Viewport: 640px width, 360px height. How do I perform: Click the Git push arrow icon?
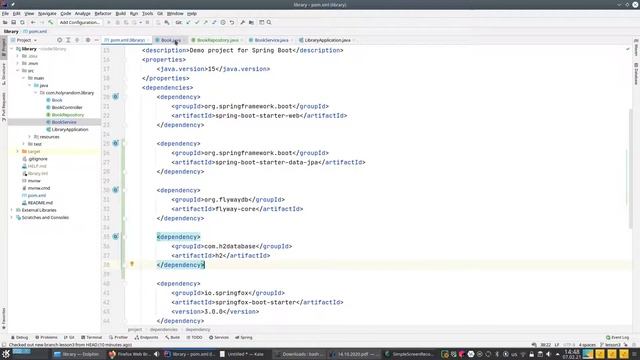tap(205, 22)
